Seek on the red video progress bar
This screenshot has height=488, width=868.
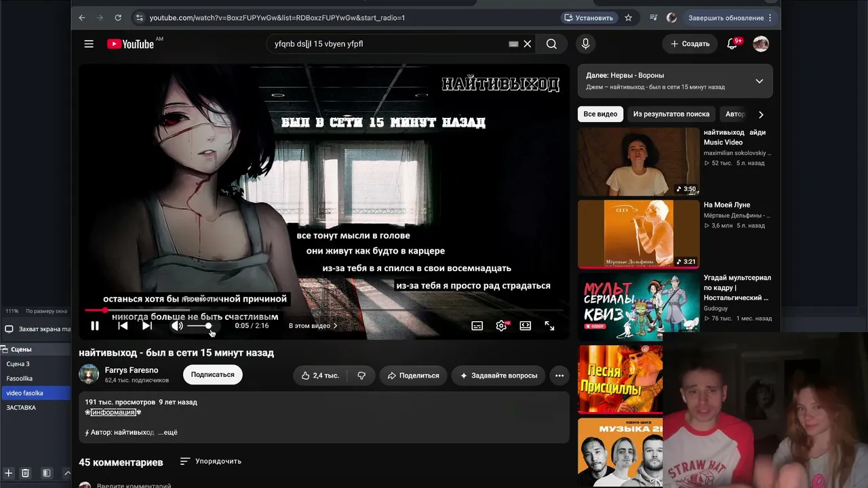[x=324, y=310]
